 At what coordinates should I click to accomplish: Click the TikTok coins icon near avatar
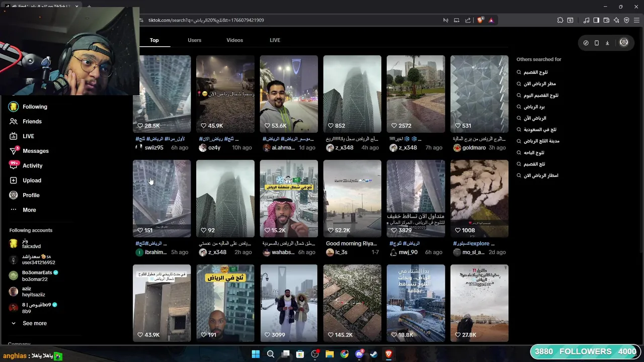point(586,43)
